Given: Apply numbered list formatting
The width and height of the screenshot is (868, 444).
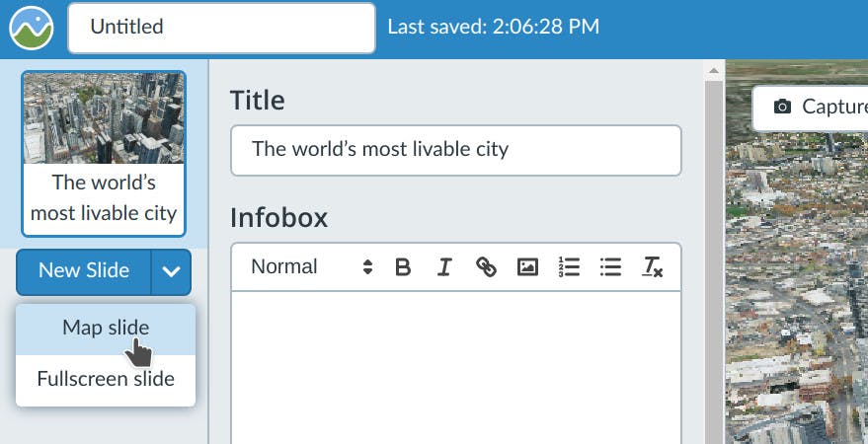Looking at the screenshot, I should (569, 267).
